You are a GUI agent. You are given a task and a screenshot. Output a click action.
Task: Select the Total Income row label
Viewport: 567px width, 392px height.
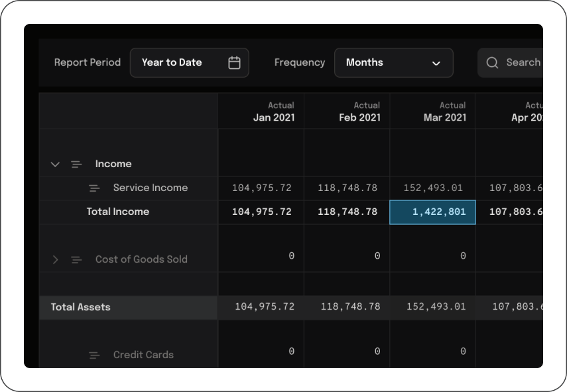click(x=118, y=212)
